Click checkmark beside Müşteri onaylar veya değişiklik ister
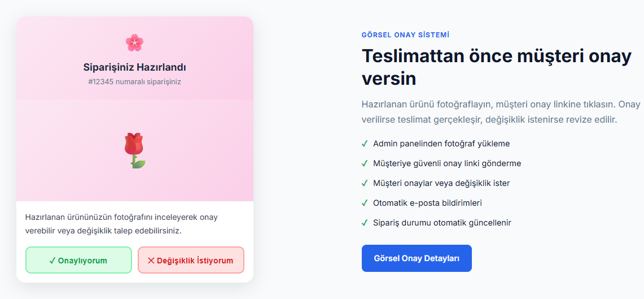 pyautogui.click(x=364, y=183)
